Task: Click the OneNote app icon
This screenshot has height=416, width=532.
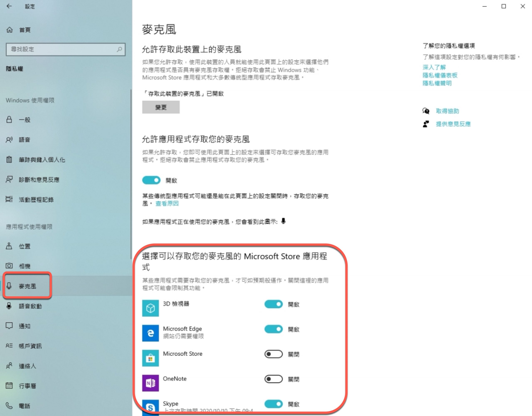Action: tap(150, 383)
